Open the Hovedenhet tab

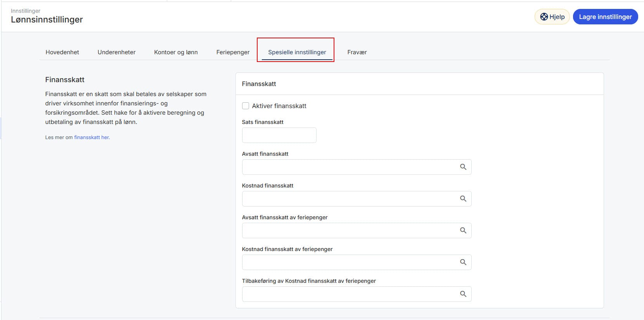point(62,52)
